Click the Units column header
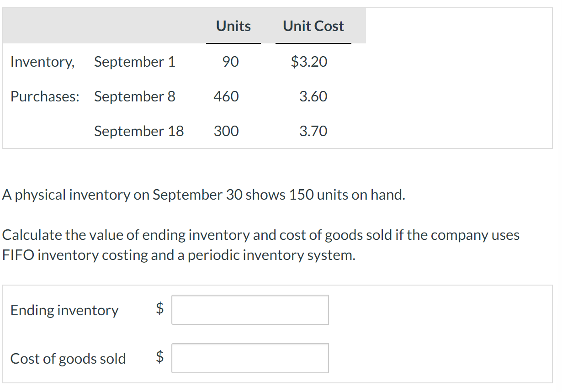562x392 pixels. [233, 26]
